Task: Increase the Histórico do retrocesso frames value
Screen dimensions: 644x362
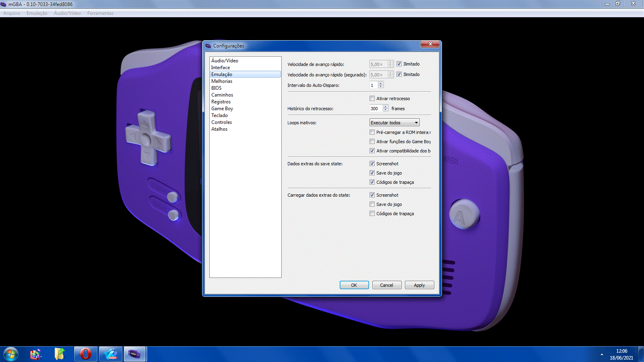Action: [385, 106]
